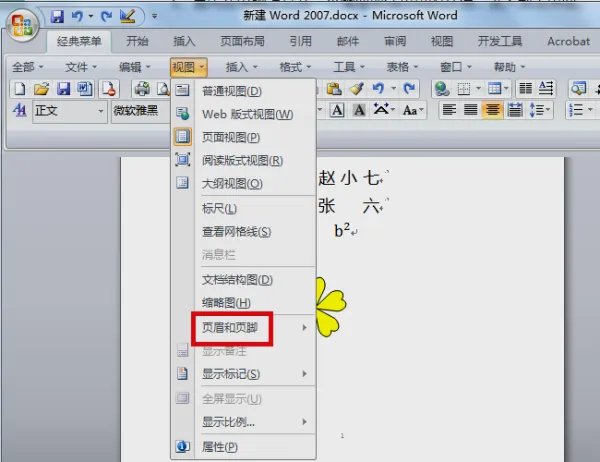The height and width of the screenshot is (462, 600).
Task: Switch to the 开始 tab
Action: pyautogui.click(x=137, y=41)
